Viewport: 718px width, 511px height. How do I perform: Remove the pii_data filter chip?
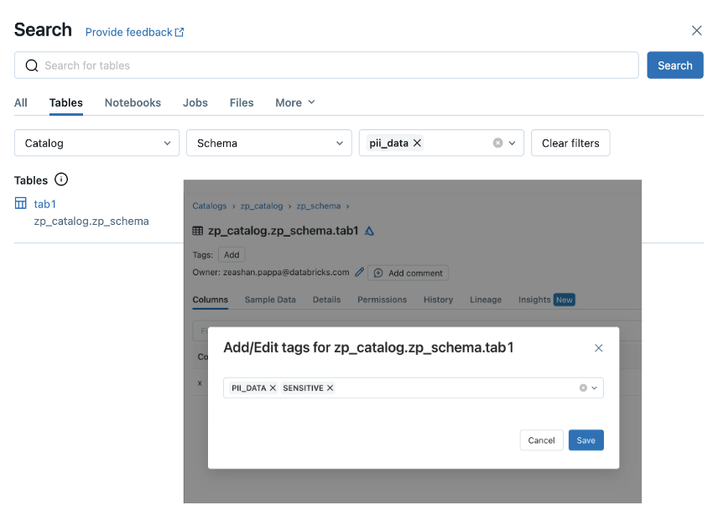[x=417, y=143]
